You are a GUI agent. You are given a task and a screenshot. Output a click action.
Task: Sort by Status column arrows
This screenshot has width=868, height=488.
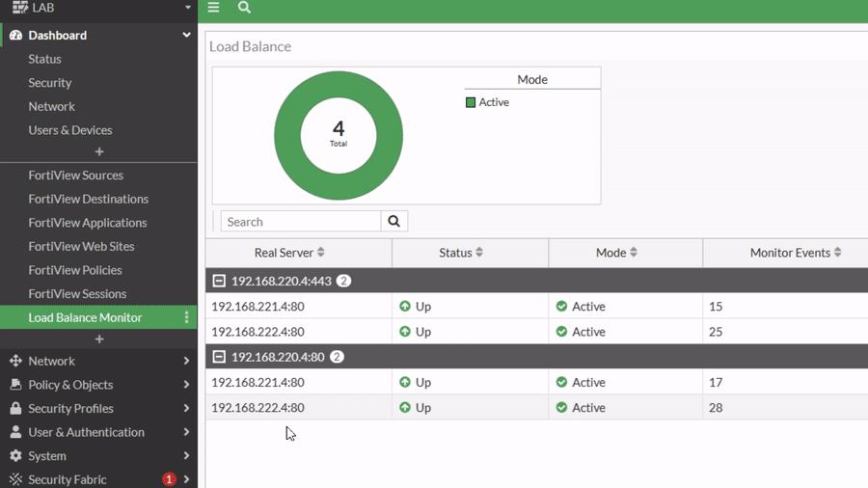point(479,253)
